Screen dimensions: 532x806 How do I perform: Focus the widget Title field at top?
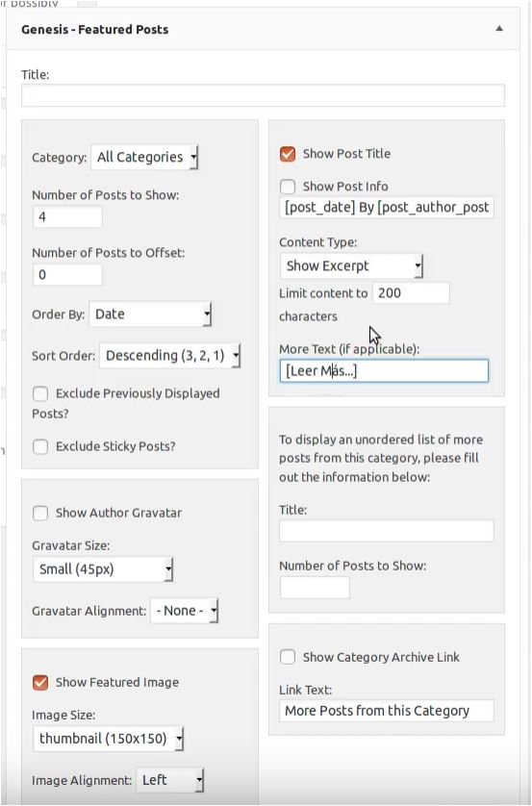coord(263,95)
